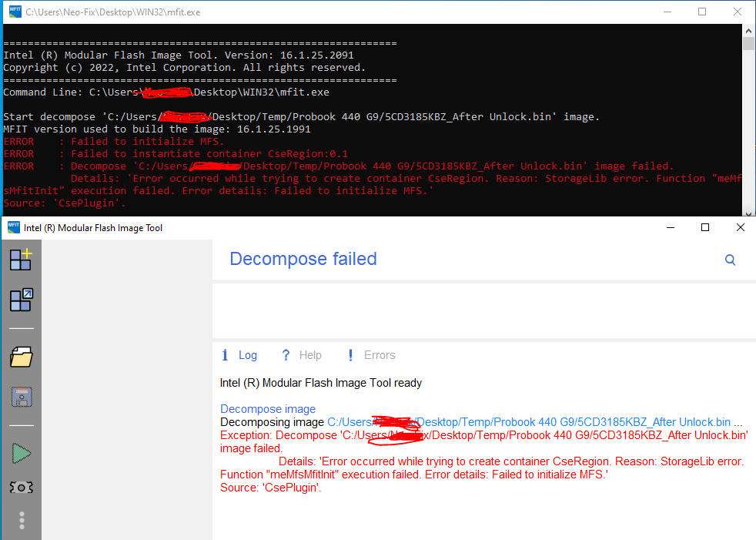Close the mfit.exe console window
Screen dimensions: 756x540
coord(738,12)
